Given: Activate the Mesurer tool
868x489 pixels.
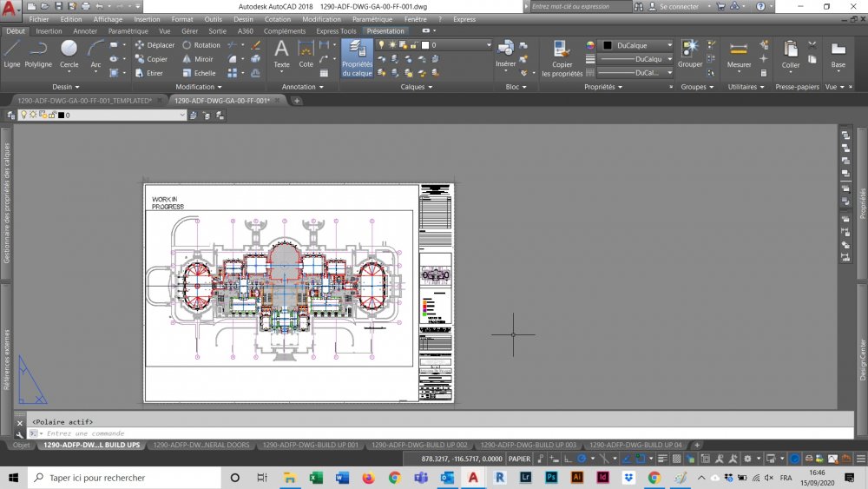Looking at the screenshot, I should point(739,55).
